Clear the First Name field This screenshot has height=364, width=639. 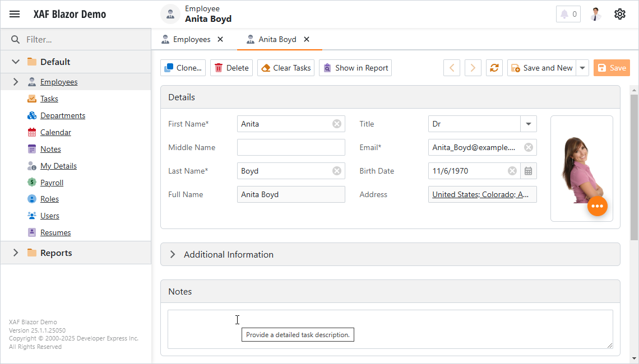click(336, 124)
